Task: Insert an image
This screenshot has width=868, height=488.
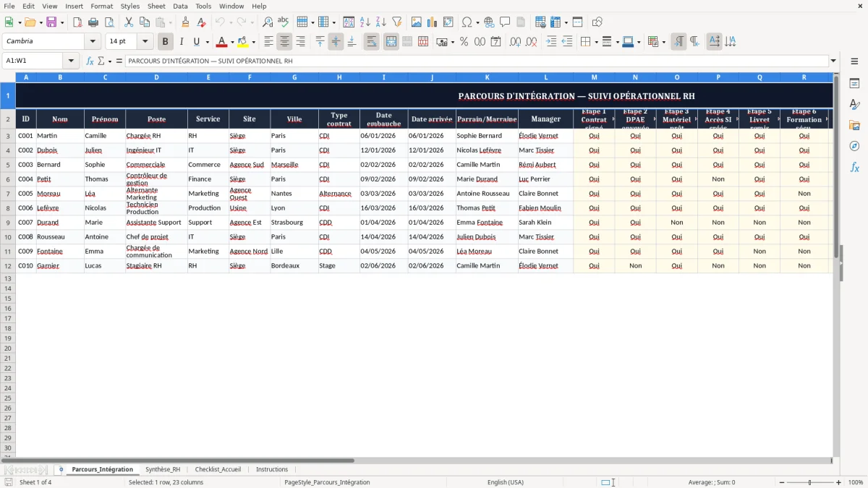Action: coord(417,22)
